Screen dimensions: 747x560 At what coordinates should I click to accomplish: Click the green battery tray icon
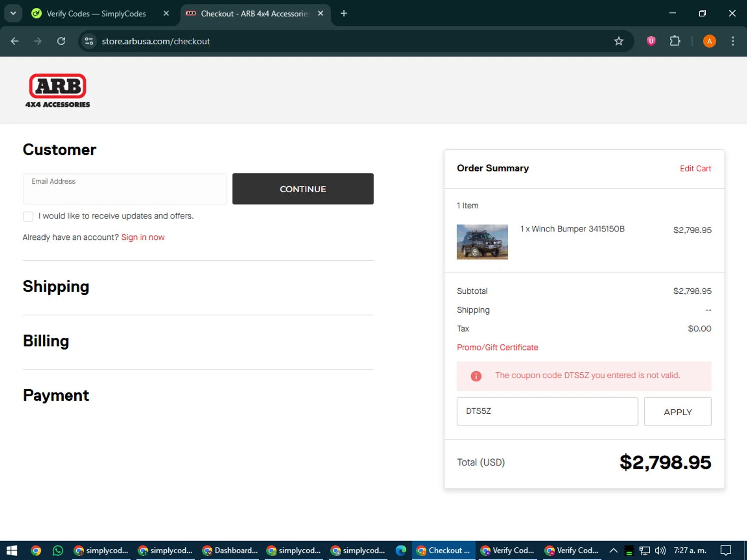629,551
